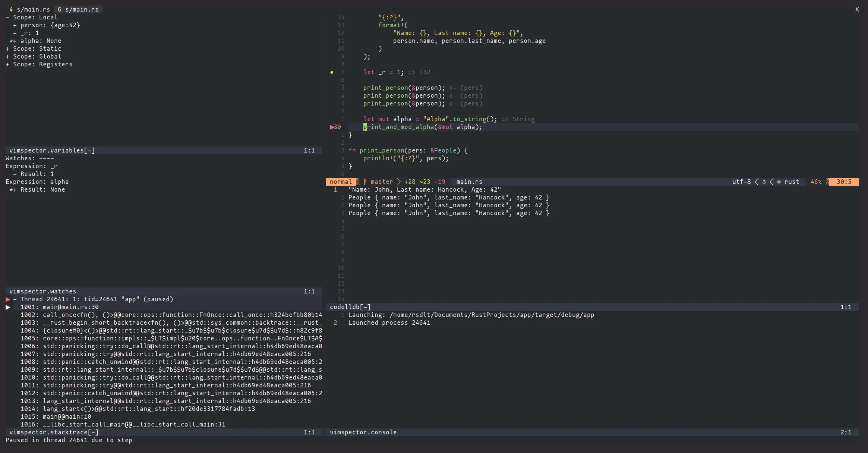Collapse the 'Scope: Local' variables node

tap(7, 17)
